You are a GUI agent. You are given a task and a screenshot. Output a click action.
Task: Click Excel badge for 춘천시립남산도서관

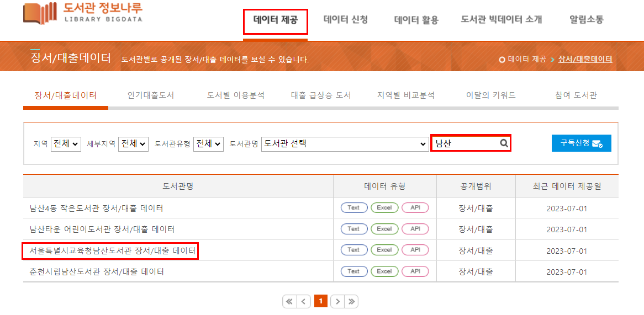384,271
